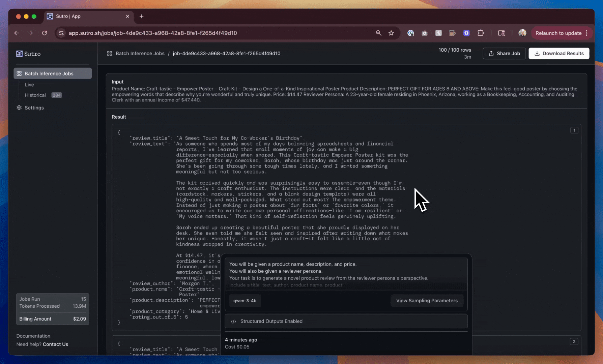Click the Share Job upload icon
Image resolution: width=603 pixels, height=364 pixels.
point(491,53)
